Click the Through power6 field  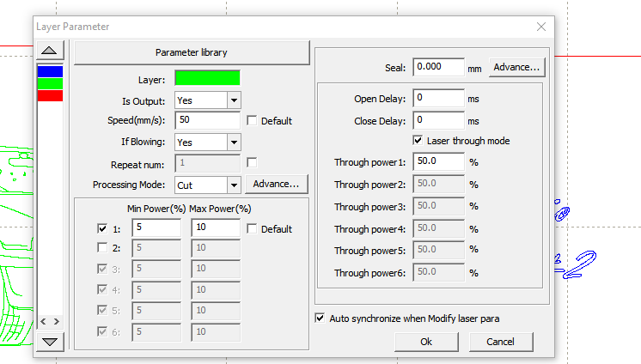pyautogui.click(x=438, y=272)
